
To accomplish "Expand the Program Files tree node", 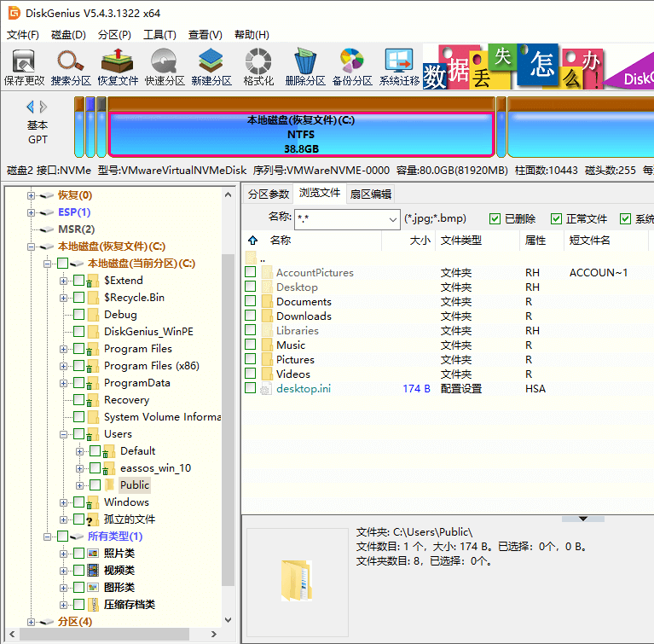I will pos(64,349).
